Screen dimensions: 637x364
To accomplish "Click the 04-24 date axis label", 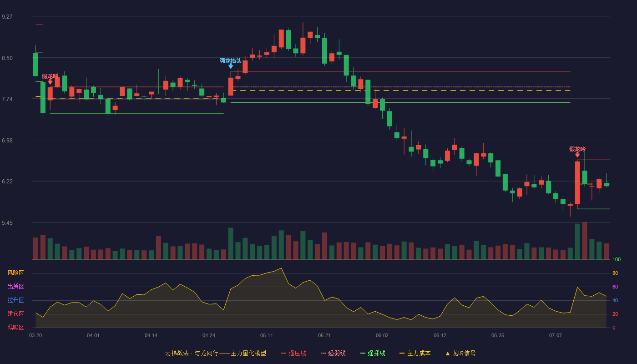I will 209,335.
